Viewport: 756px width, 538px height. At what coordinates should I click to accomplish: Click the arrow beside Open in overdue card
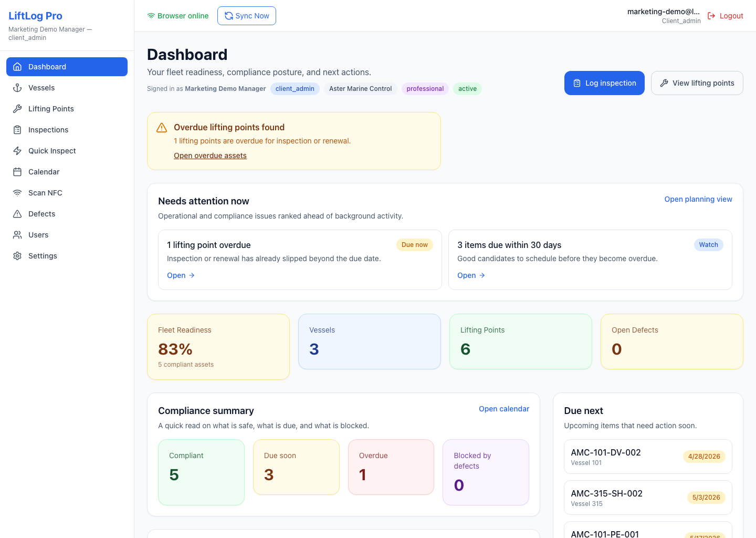192,275
